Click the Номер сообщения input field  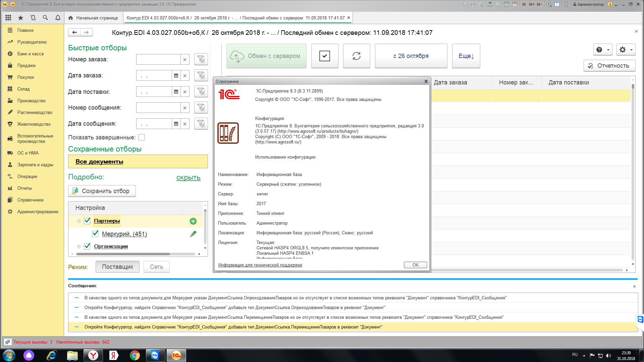158,108
